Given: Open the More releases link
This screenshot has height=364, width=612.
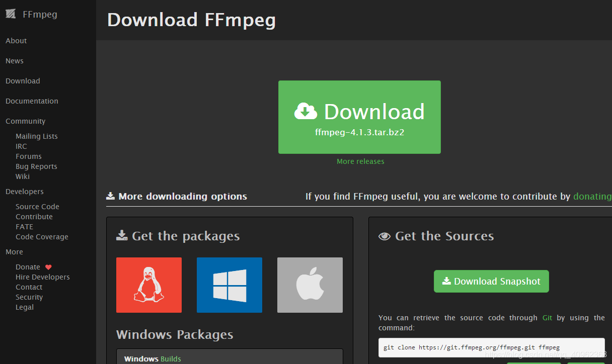Looking at the screenshot, I should coord(360,161).
